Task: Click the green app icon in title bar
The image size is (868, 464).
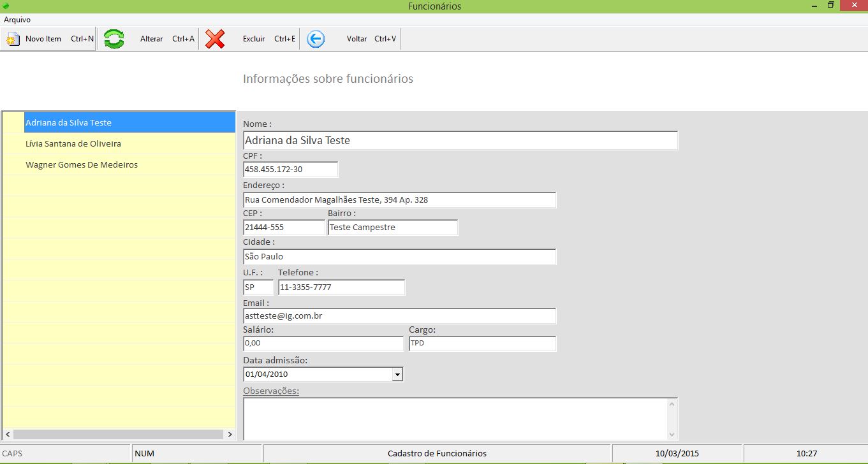Action: coord(6,6)
